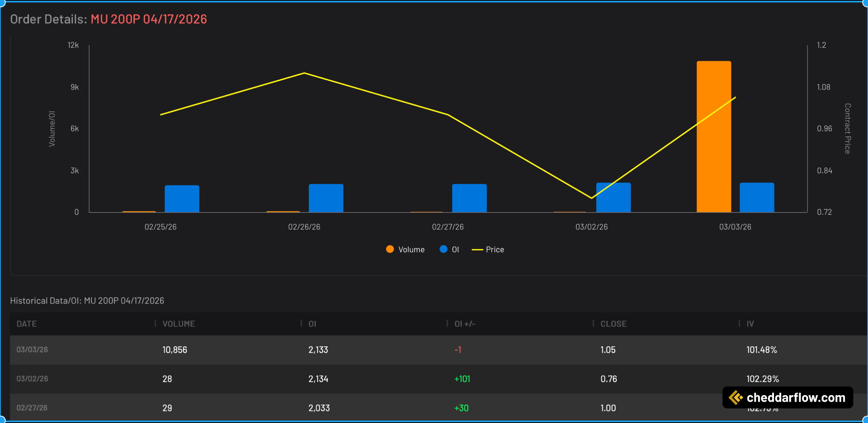The image size is (868, 423).
Task: Sort by the VOLUME column header
Action: 179,324
